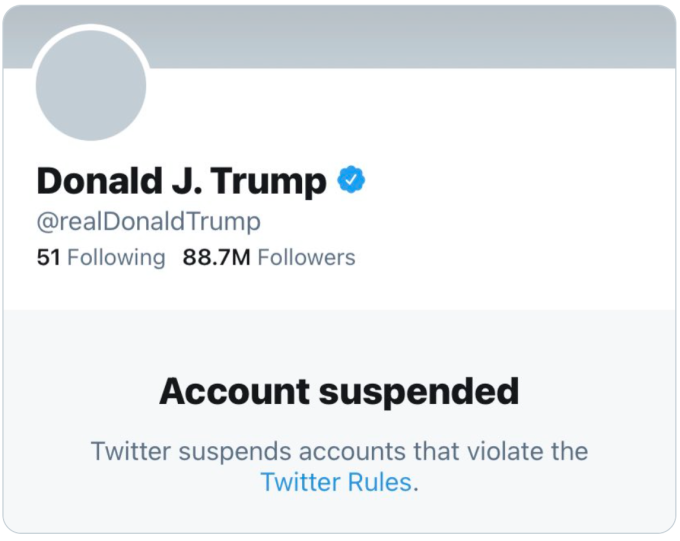Click the first word "Twitter" of the notice
The image size is (680, 541).
[x=129, y=450]
